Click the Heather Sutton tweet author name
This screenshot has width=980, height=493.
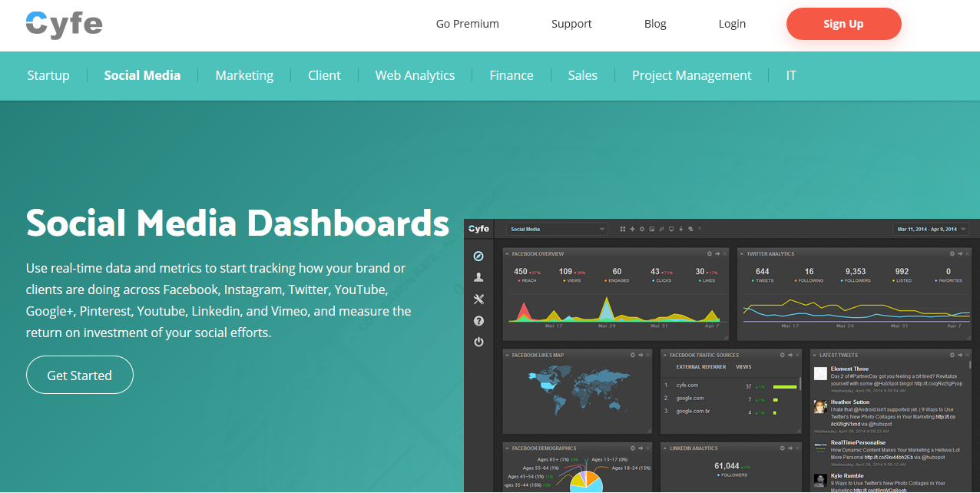pyautogui.click(x=850, y=402)
